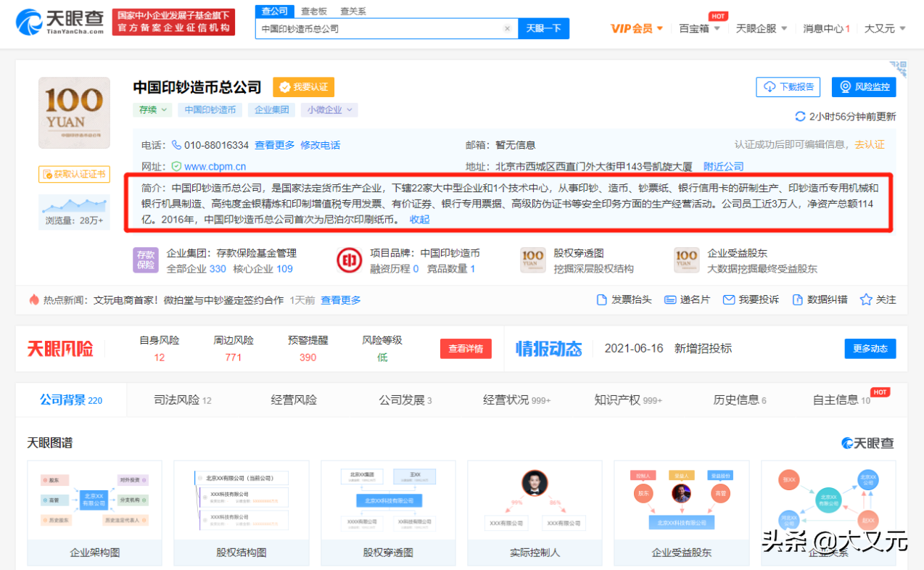
Task: Expand the 小微企业 tag dropdown
Action: (x=329, y=110)
